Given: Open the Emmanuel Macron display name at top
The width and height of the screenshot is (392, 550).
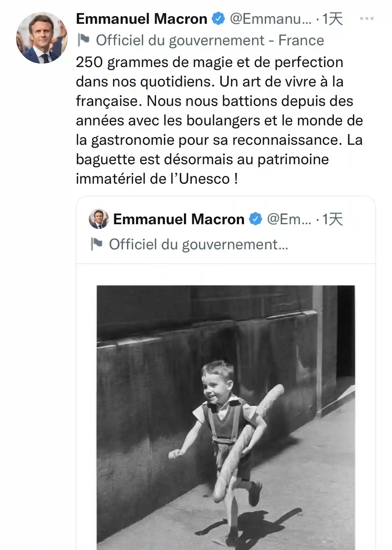Looking at the screenshot, I should coord(141,19).
